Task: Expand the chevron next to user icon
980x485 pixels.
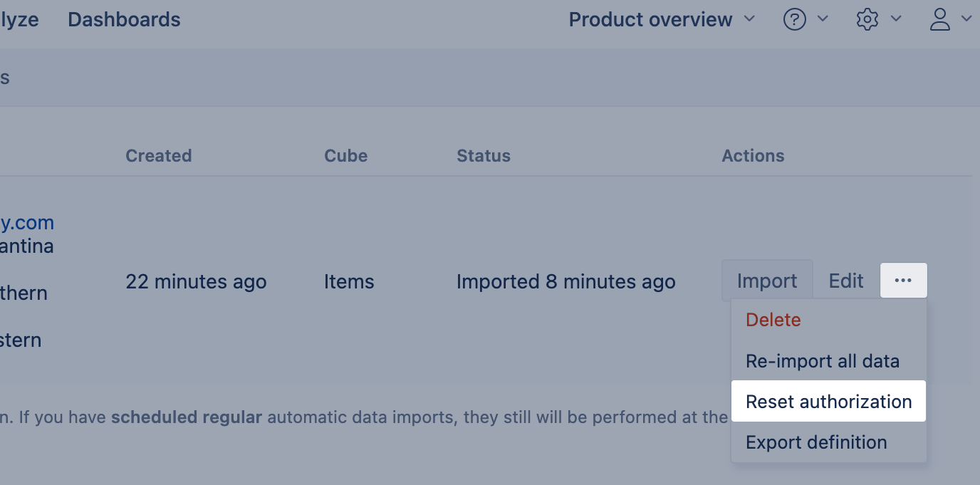Action: pyautogui.click(x=966, y=19)
